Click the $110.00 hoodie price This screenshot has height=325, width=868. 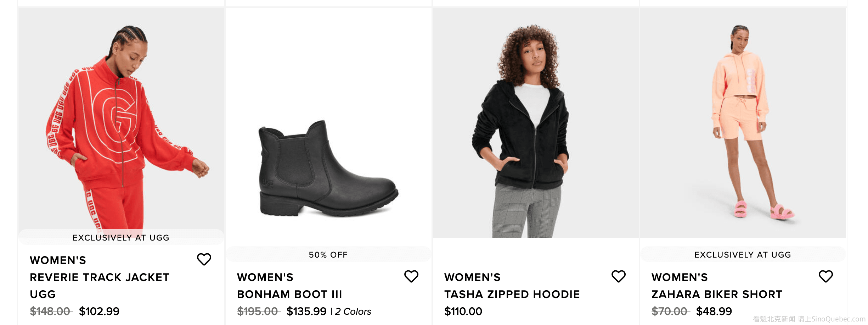[x=463, y=312]
